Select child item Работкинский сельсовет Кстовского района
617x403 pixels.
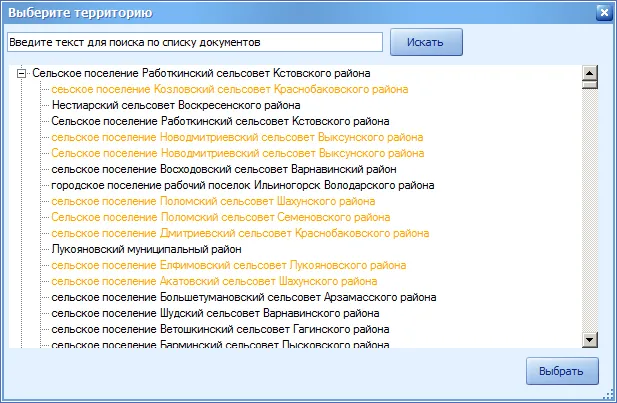[x=220, y=121]
